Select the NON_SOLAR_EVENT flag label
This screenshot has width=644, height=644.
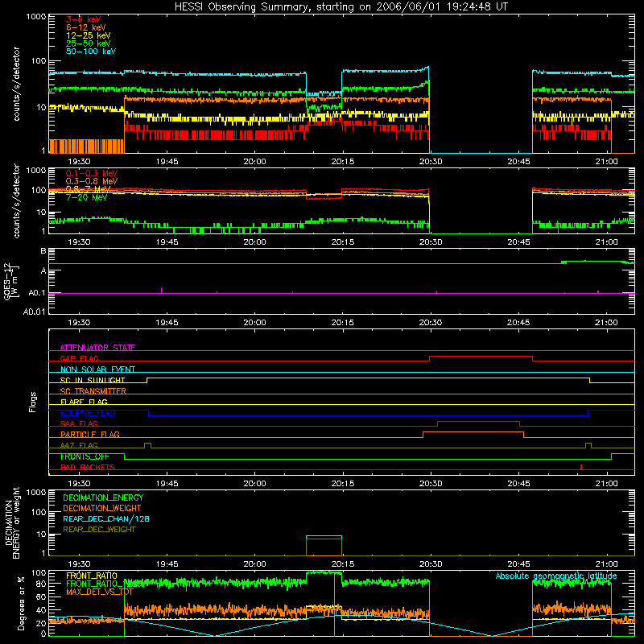97,369
